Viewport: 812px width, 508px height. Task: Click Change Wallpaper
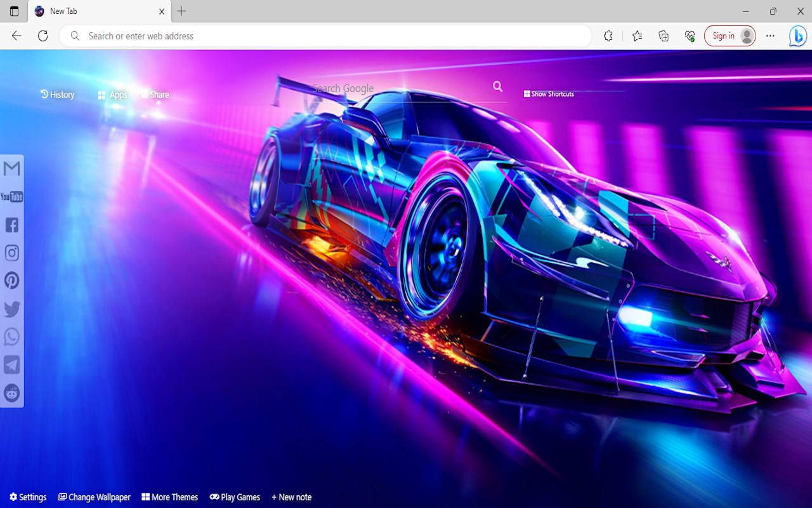(x=94, y=497)
